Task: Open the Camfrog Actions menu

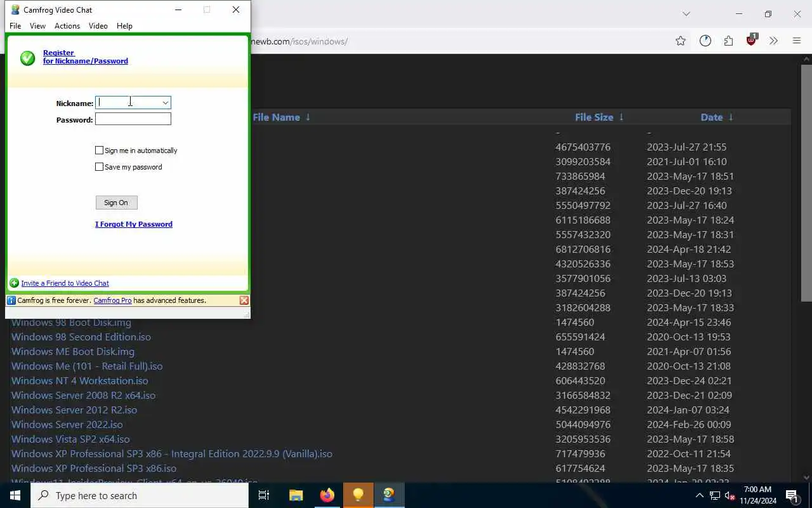Action: [x=67, y=26]
